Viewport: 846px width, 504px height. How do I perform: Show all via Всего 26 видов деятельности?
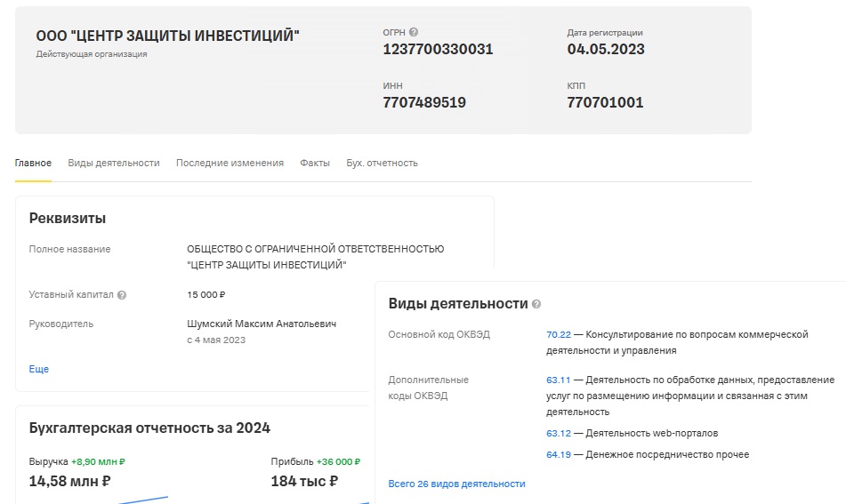(x=456, y=484)
